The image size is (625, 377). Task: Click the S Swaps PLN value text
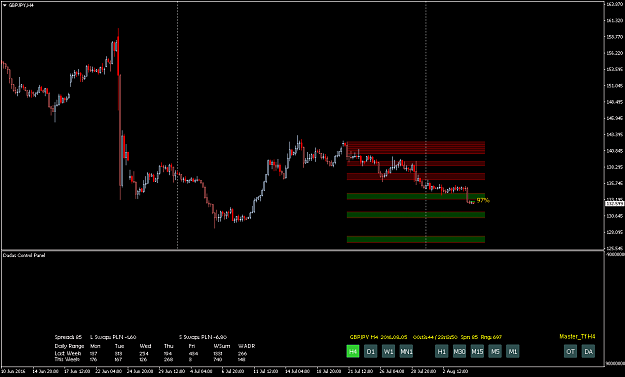[x=203, y=337]
